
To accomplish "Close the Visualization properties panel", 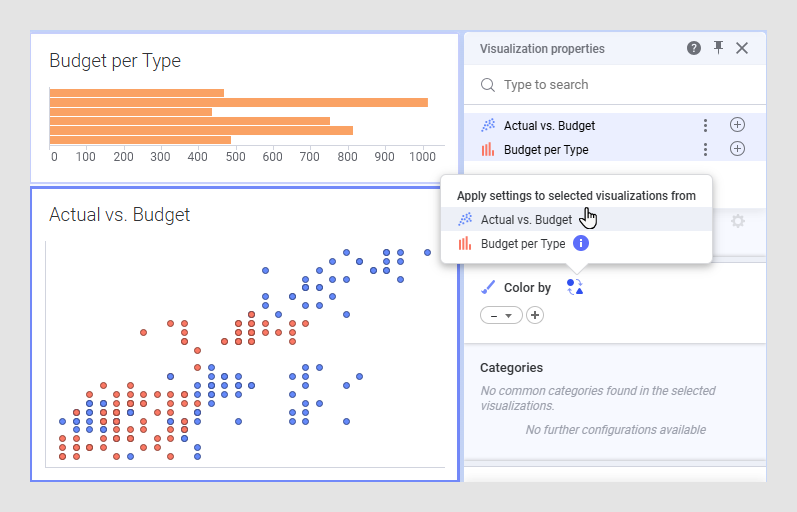I will click(x=742, y=48).
